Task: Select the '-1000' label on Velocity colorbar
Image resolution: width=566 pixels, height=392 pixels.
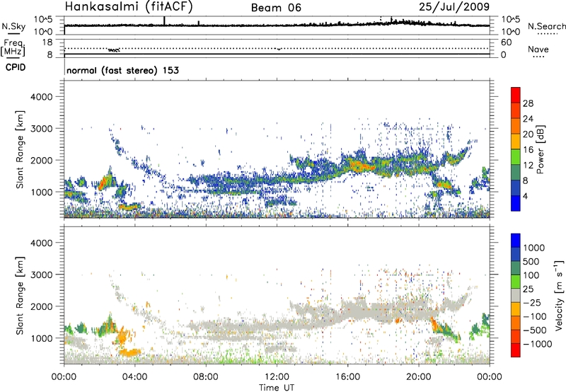Action: 538,344
